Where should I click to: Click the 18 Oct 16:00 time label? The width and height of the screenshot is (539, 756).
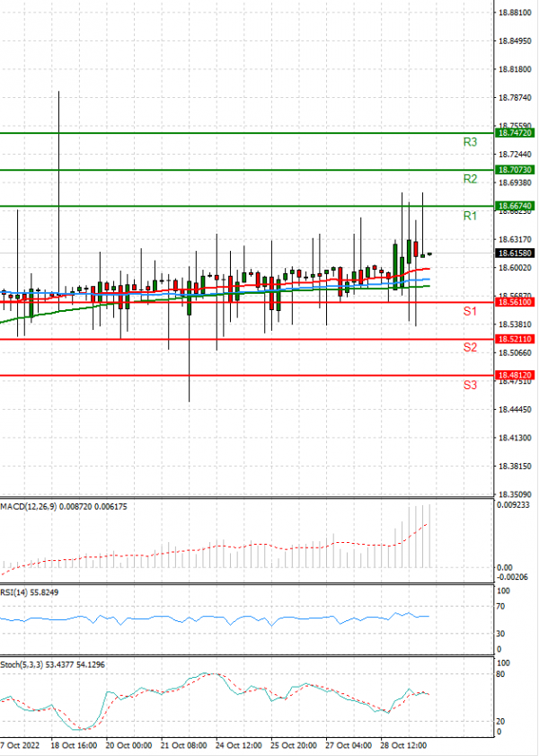tap(74, 745)
